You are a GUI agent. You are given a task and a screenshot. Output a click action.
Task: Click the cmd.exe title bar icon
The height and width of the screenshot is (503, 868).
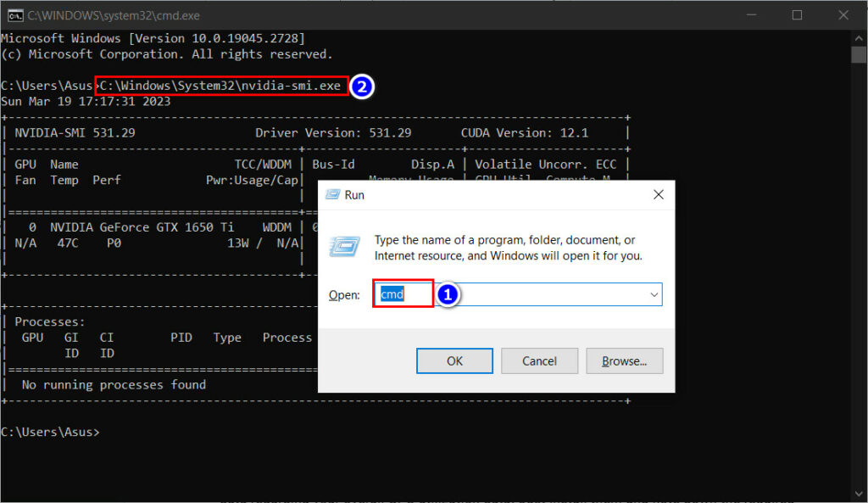(15, 15)
